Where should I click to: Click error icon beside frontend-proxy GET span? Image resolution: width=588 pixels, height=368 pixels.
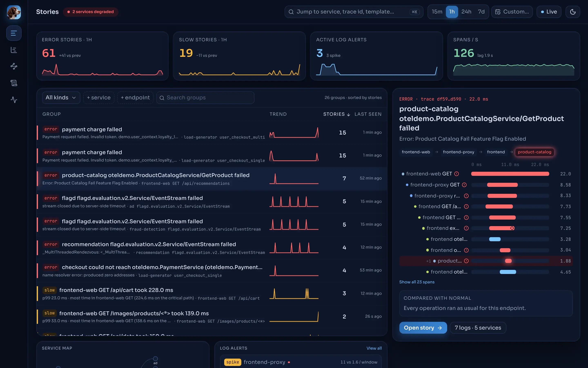point(464,185)
